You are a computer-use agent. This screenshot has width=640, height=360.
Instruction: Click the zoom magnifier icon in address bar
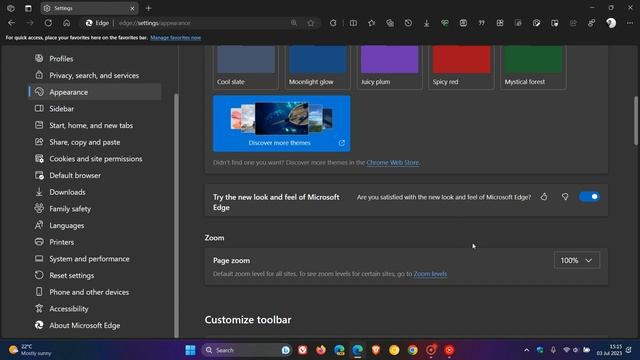tap(294, 23)
